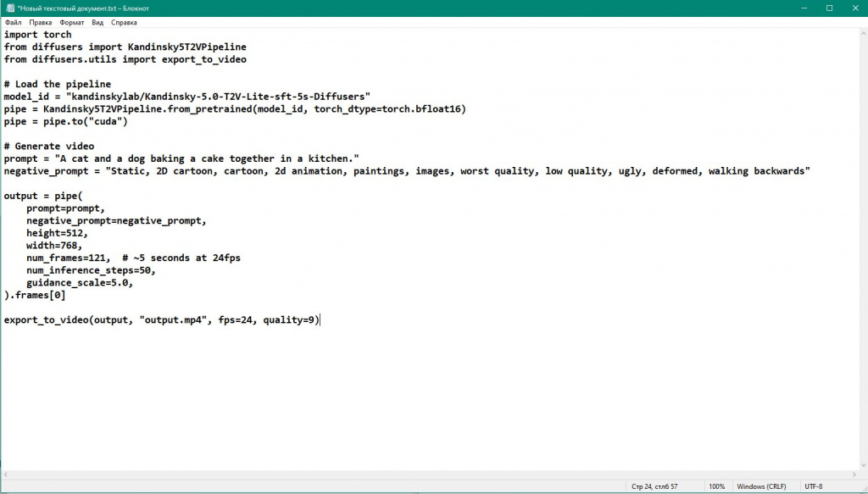Click the Windows (CRLF) line ending indicator
This screenshot has height=494, width=868.
761,486
